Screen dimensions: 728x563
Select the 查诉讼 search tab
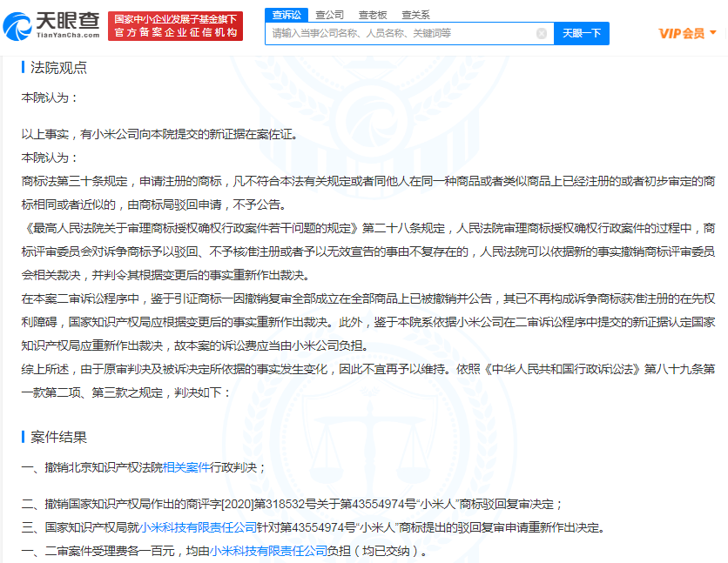pos(286,15)
